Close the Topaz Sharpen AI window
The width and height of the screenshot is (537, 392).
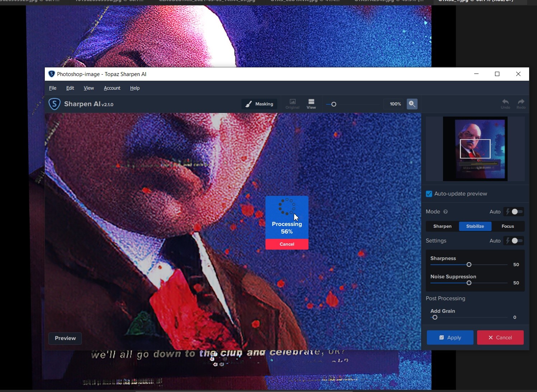pos(518,74)
